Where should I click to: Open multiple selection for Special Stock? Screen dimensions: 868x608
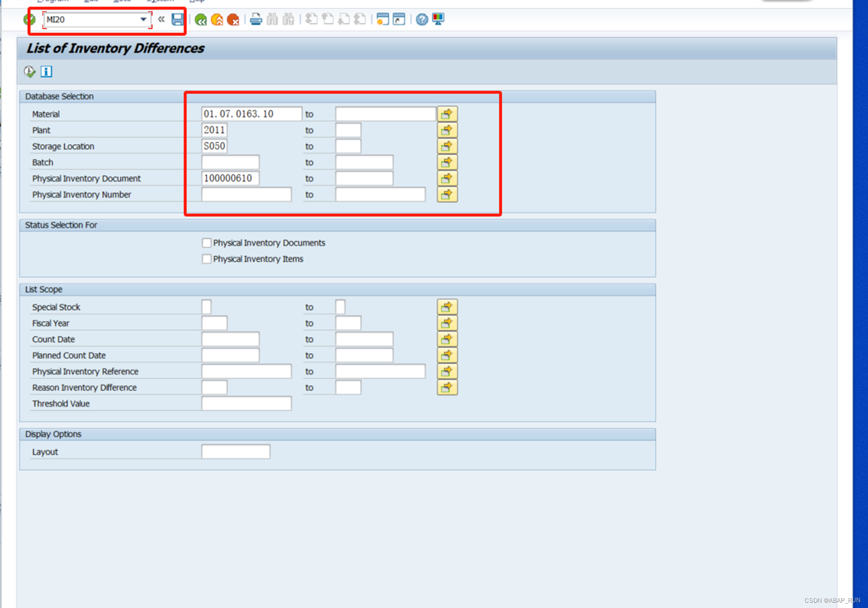click(x=447, y=307)
